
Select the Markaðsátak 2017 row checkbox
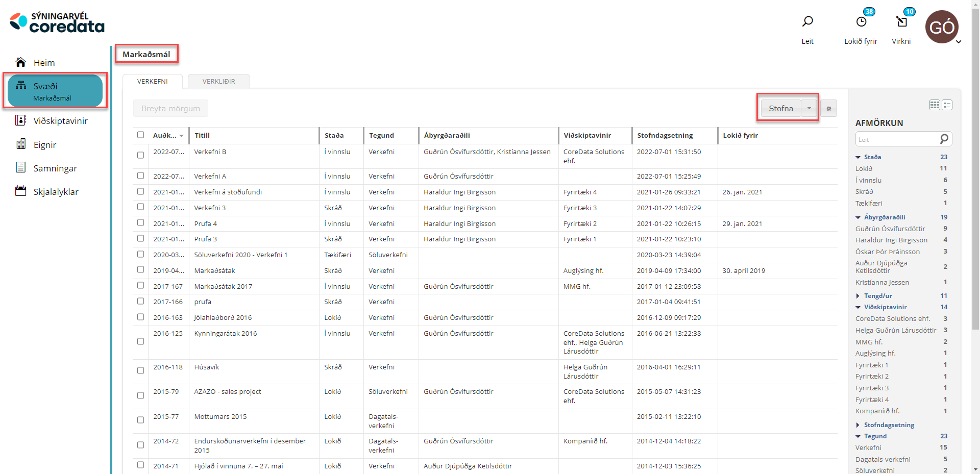pos(140,286)
